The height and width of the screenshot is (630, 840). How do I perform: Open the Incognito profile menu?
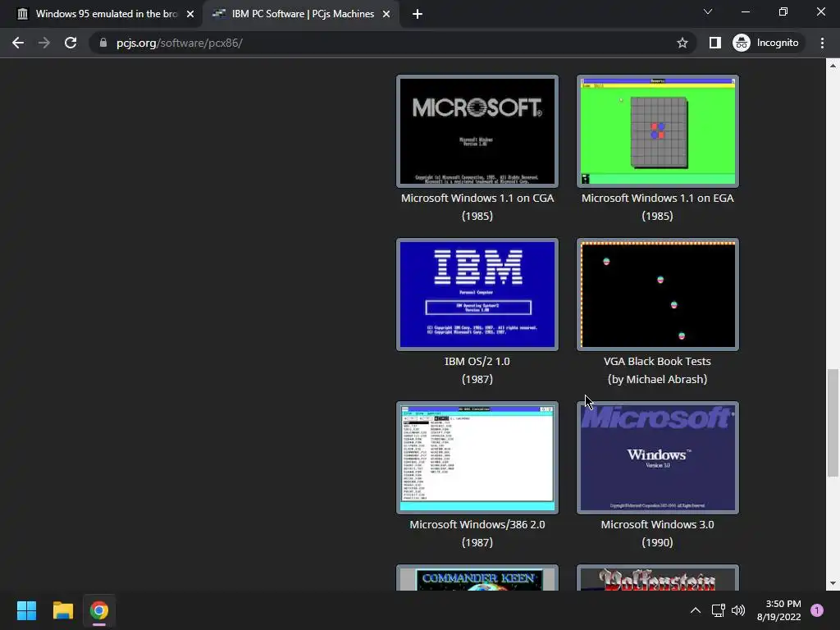pyautogui.click(x=766, y=43)
